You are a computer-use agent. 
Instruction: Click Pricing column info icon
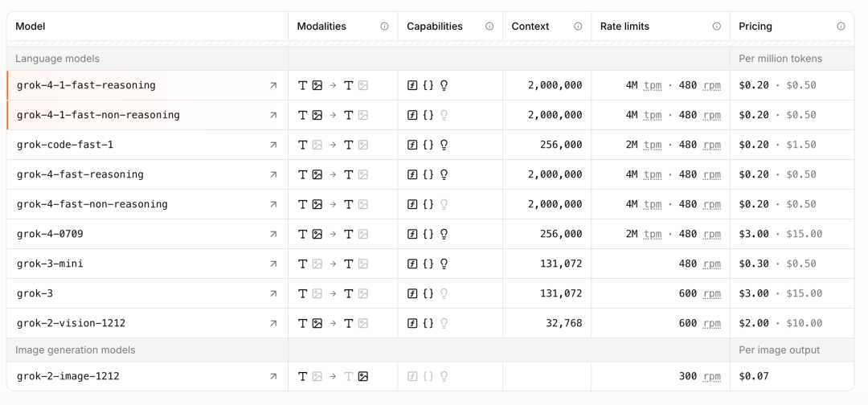pos(841,27)
